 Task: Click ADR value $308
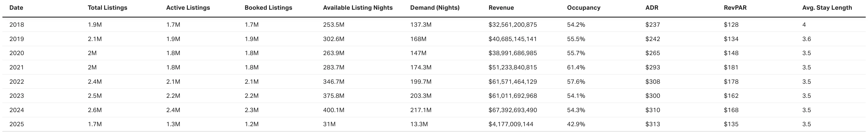(653, 82)
